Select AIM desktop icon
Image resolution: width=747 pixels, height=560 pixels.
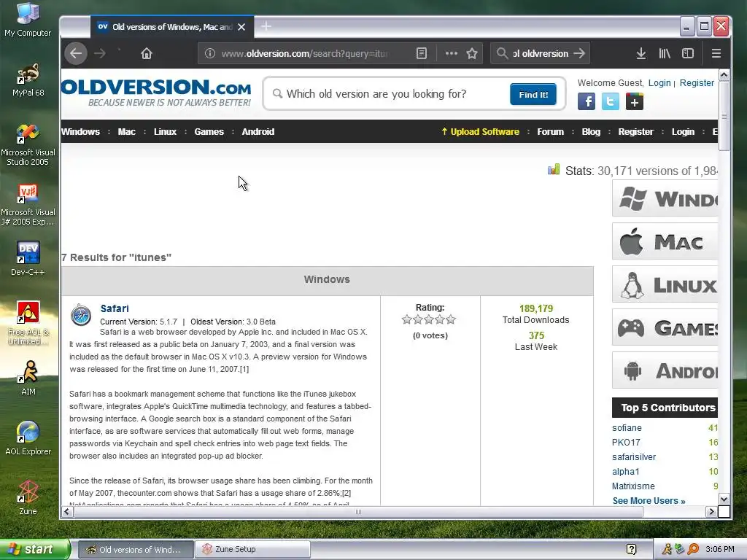coord(28,378)
